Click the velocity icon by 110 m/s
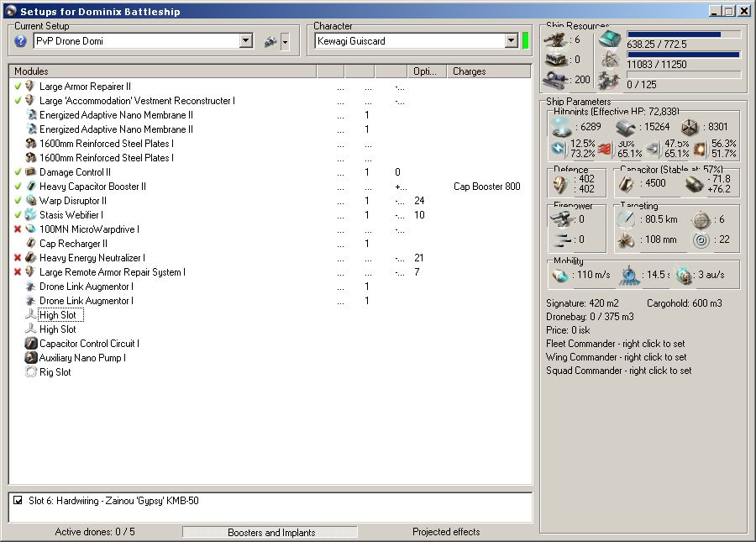This screenshot has height=542, width=756. (560, 276)
